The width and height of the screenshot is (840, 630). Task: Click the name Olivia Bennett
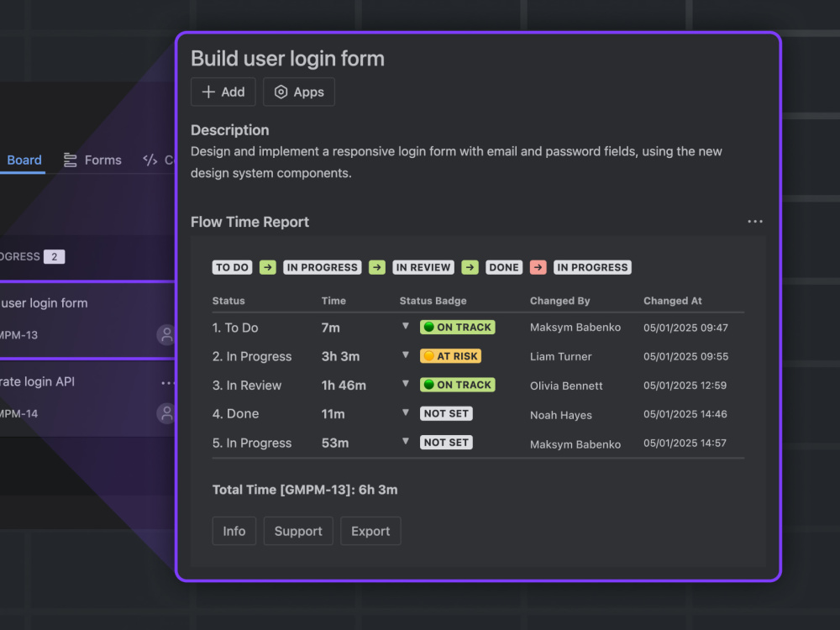pyautogui.click(x=566, y=386)
